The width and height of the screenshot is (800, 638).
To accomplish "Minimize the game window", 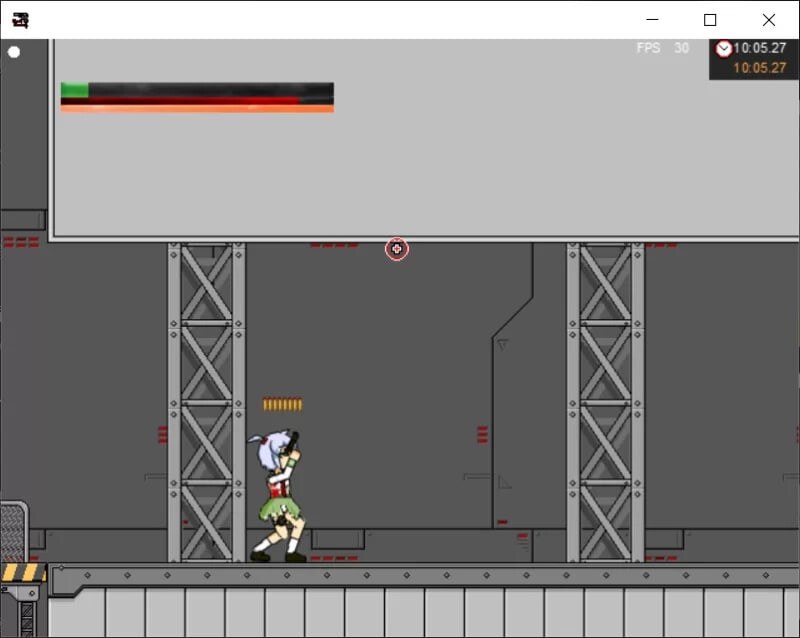I will 652,20.
